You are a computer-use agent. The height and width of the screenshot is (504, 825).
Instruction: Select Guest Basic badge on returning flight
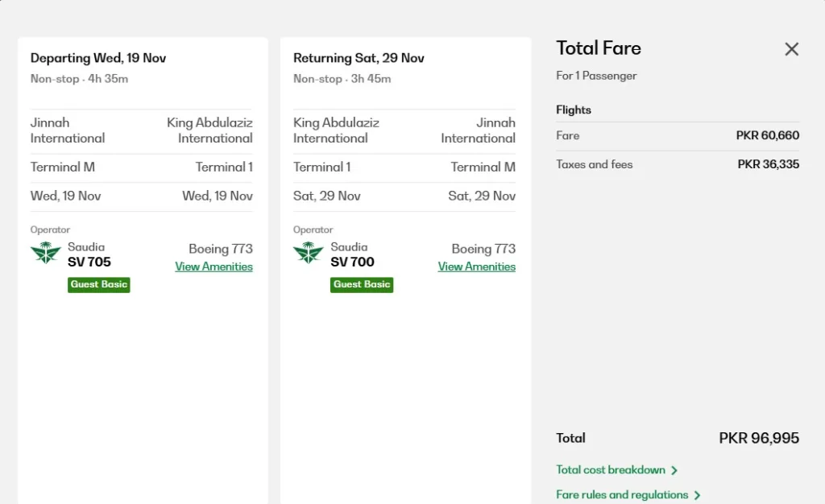(362, 284)
